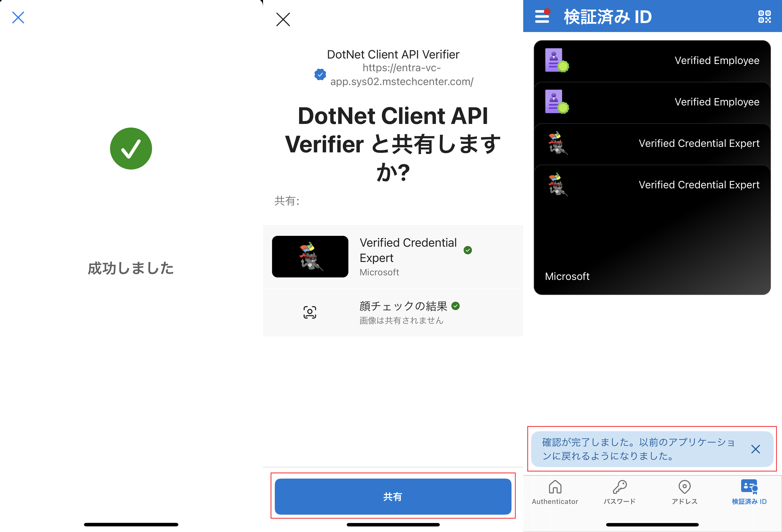The height and width of the screenshot is (532, 782).
Task: Close the success screen with blue X
Action: [x=18, y=18]
